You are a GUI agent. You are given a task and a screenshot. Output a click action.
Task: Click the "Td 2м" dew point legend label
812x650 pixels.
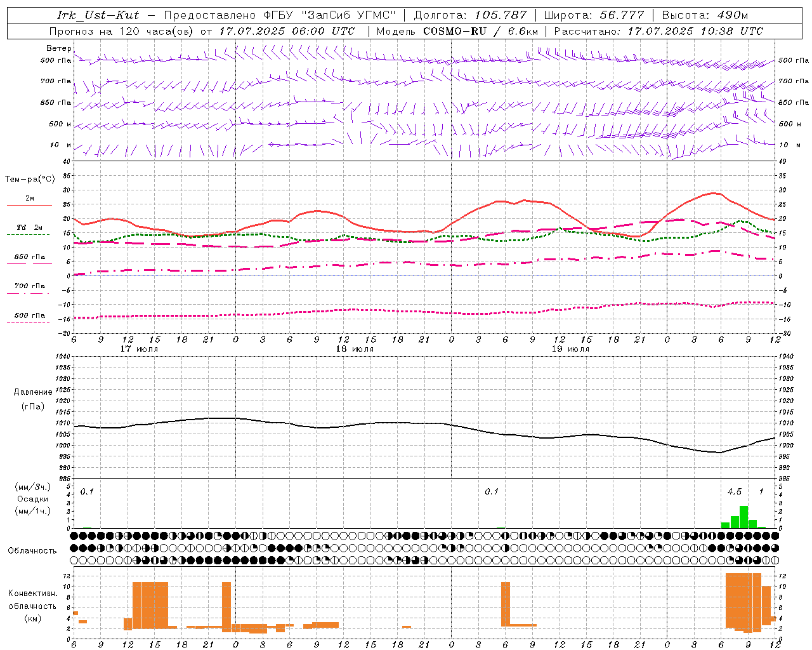point(29,227)
